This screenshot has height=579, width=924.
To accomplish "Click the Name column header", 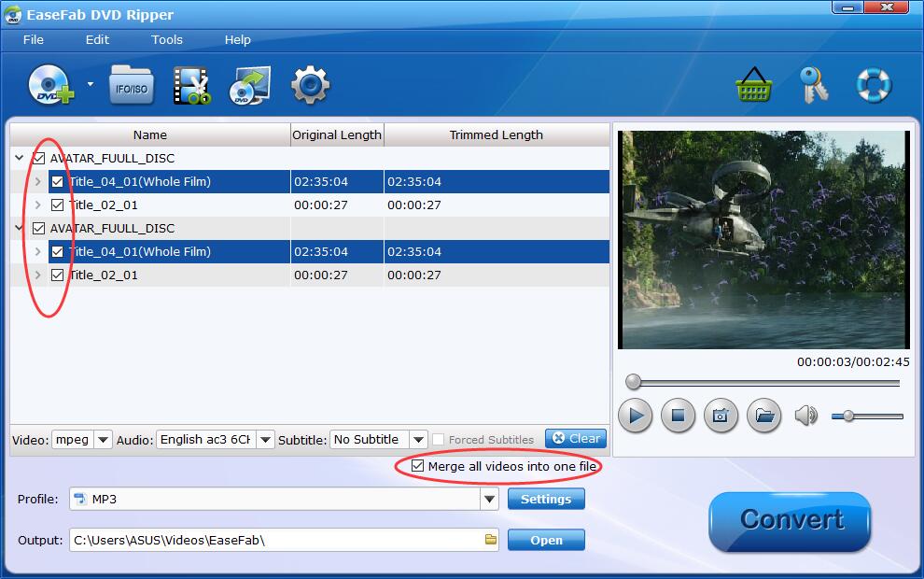I will pyautogui.click(x=150, y=135).
